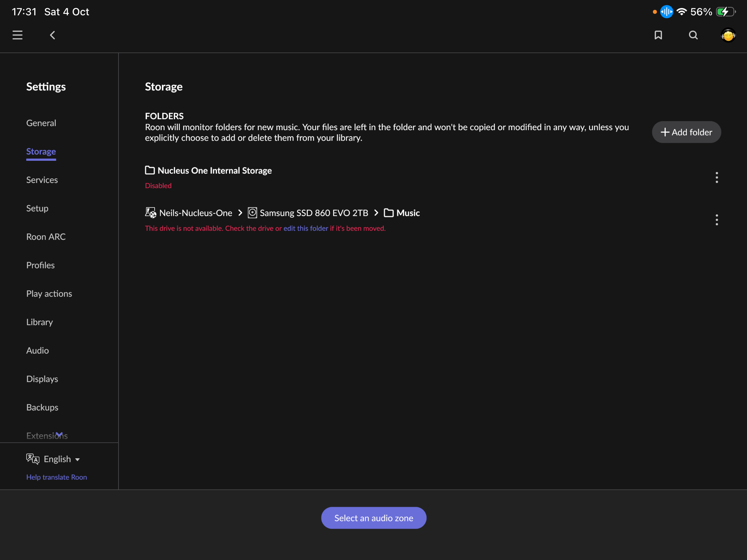Viewport: 747px width, 560px height.
Task: Open the Roon ARC settings section
Action: coord(46,237)
